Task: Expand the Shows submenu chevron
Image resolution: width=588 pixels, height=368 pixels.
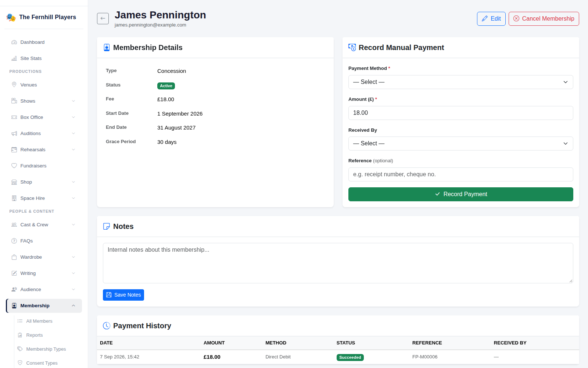Action: (x=73, y=101)
